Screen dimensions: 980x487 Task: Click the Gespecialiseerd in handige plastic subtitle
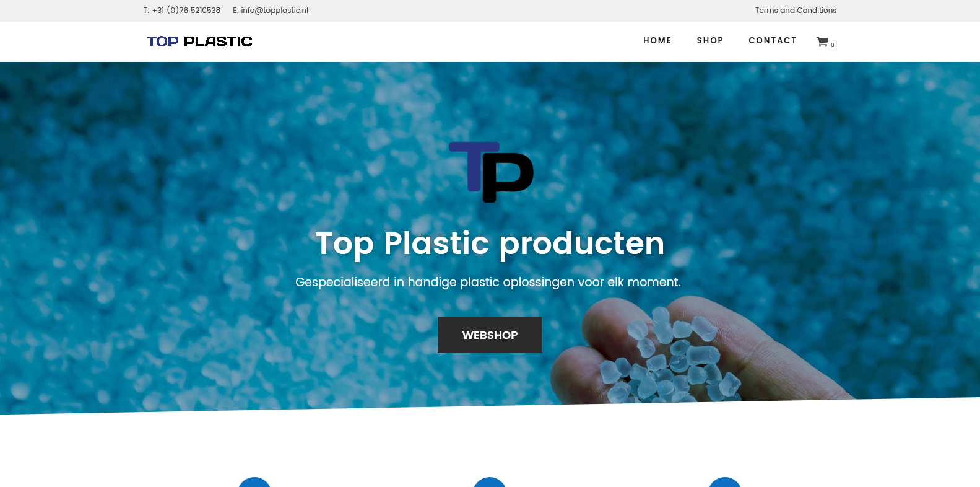coord(488,282)
